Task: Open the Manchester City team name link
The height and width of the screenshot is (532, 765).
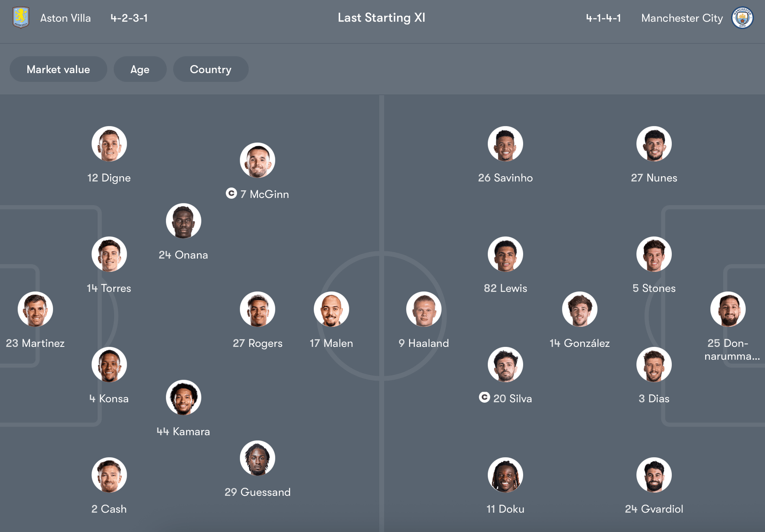Action: click(682, 18)
